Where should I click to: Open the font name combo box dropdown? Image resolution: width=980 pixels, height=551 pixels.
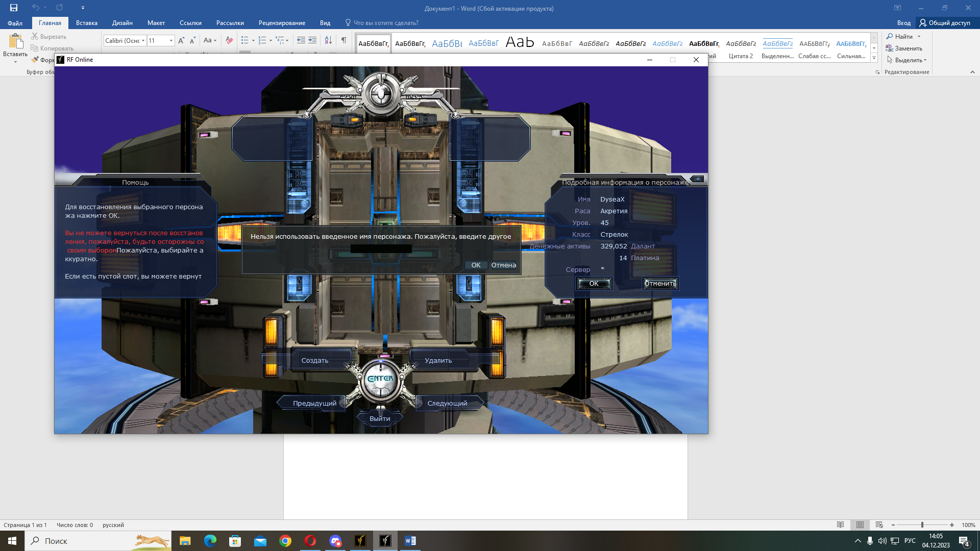pos(143,40)
